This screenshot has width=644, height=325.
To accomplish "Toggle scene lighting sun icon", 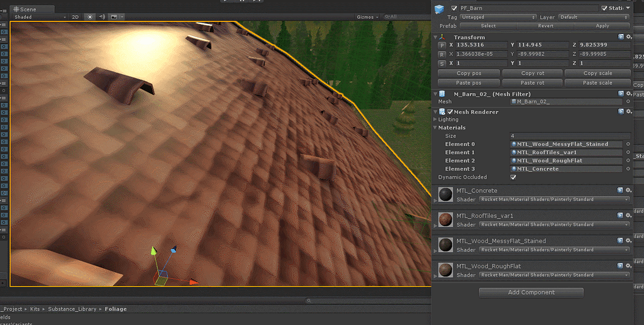I will tap(90, 17).
